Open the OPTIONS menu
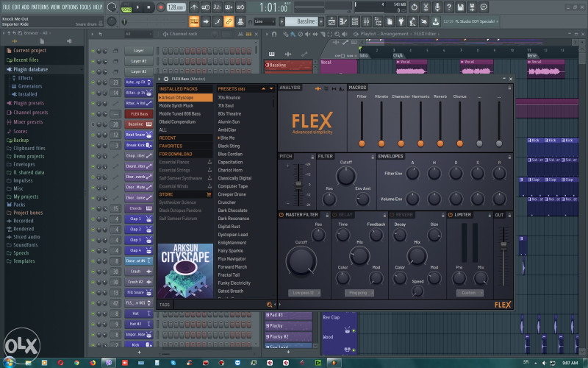The width and height of the screenshot is (588, 368). pos(69,7)
